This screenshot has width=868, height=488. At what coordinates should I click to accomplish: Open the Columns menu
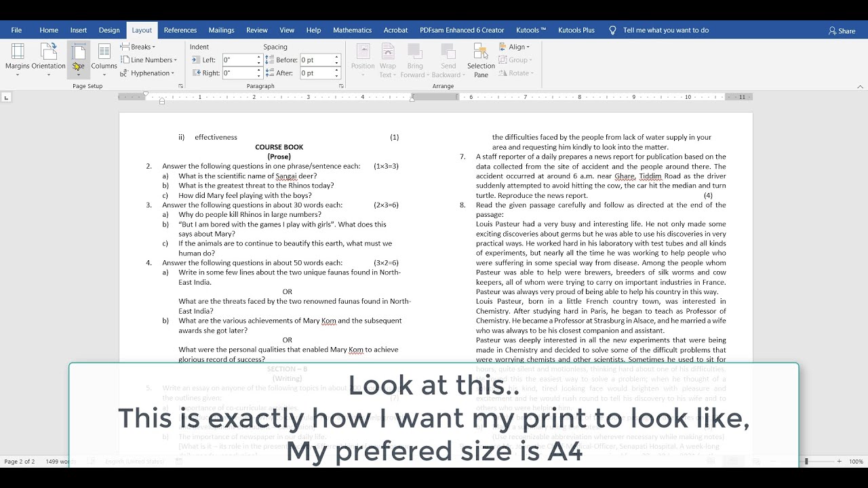pyautogui.click(x=104, y=60)
